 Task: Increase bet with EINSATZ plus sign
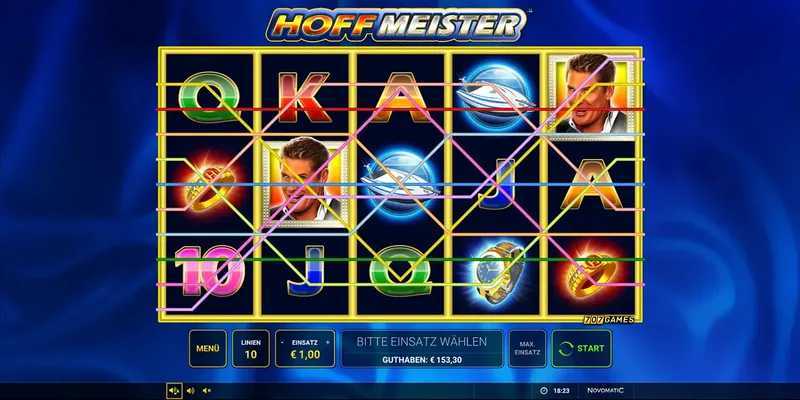pyautogui.click(x=328, y=343)
